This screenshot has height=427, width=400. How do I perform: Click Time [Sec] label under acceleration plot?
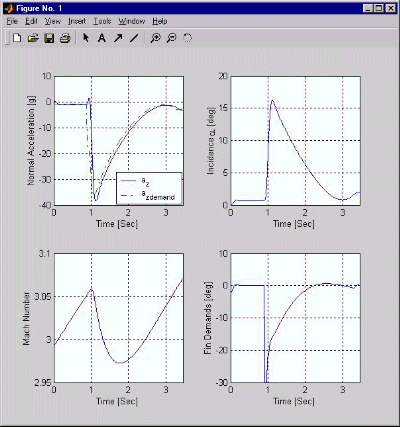[117, 223]
